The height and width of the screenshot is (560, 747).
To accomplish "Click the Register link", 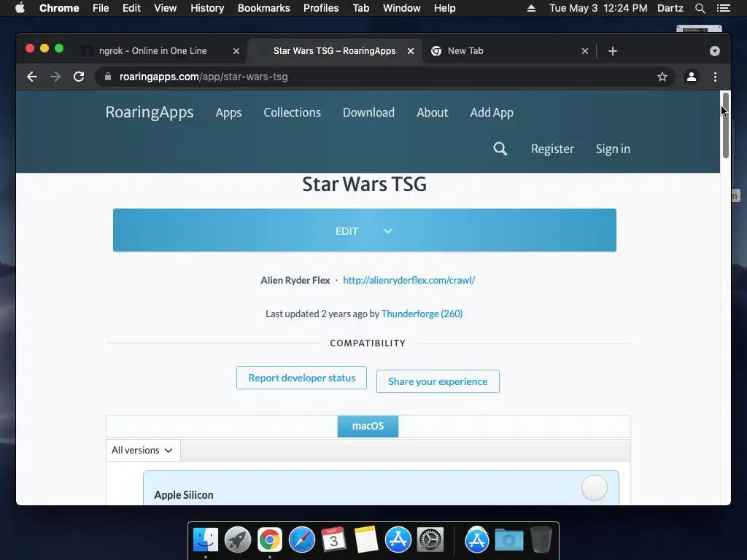I will coord(553,149).
